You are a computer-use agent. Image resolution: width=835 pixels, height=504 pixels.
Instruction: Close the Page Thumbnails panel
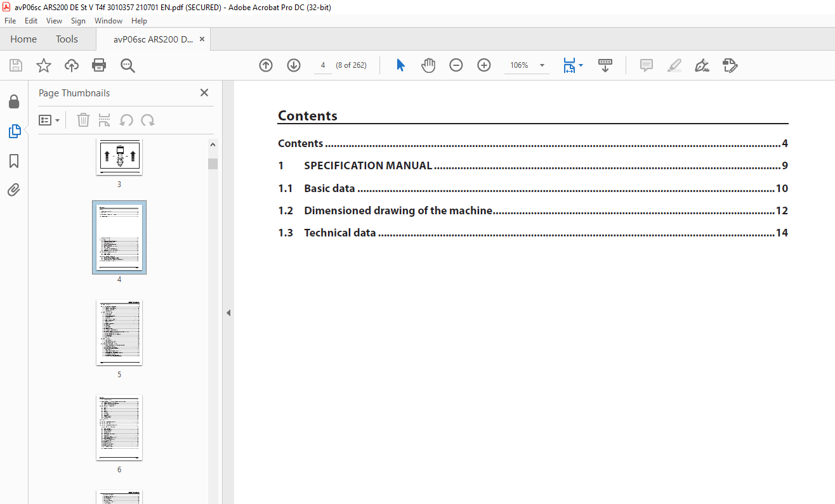tap(204, 93)
